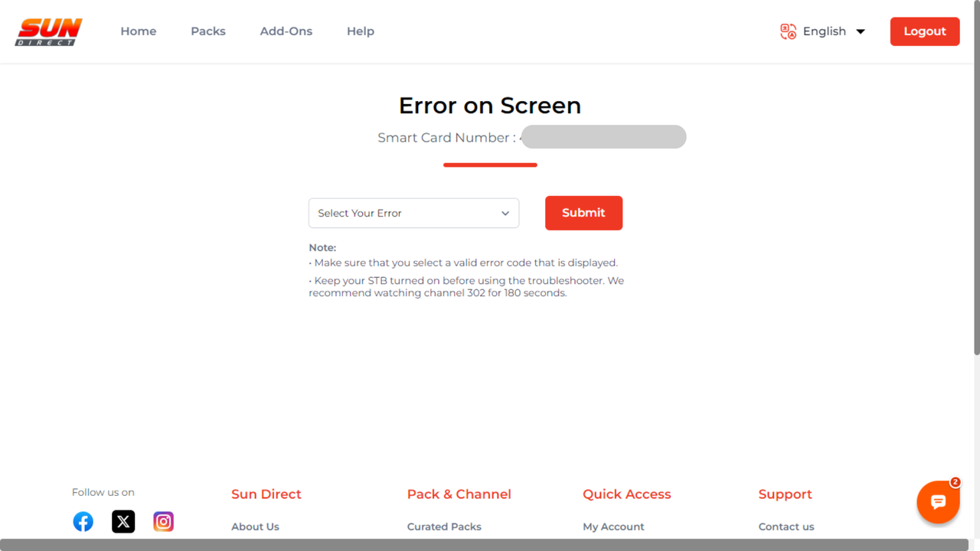Click the STB channel 302 note
The image size is (980, 551).
point(466,287)
